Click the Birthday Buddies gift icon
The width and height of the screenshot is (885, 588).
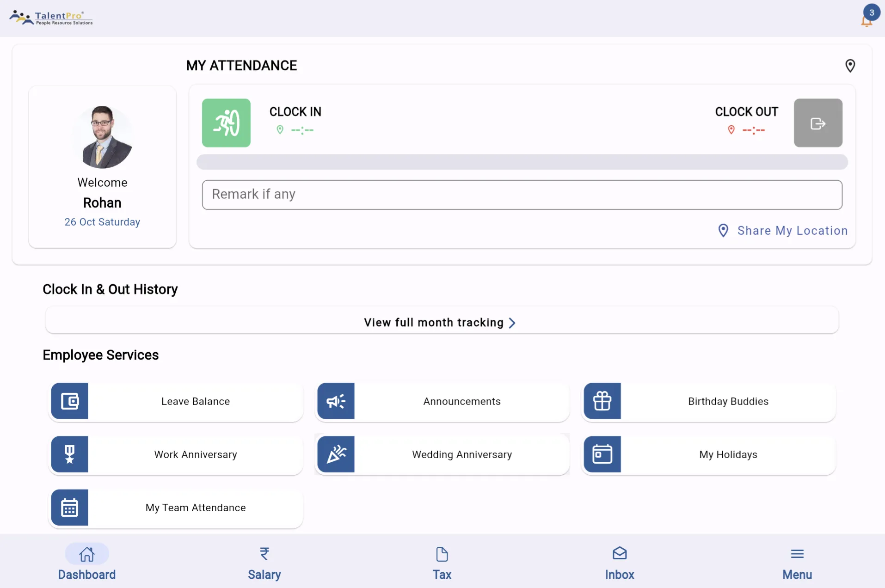click(602, 401)
